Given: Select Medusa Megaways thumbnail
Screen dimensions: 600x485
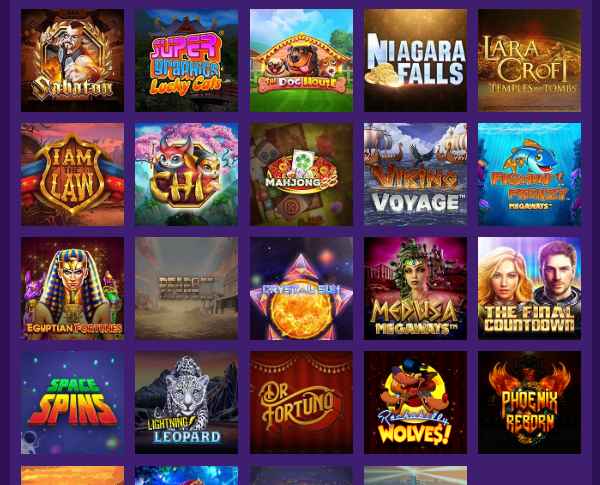Looking at the screenshot, I should [x=415, y=288].
